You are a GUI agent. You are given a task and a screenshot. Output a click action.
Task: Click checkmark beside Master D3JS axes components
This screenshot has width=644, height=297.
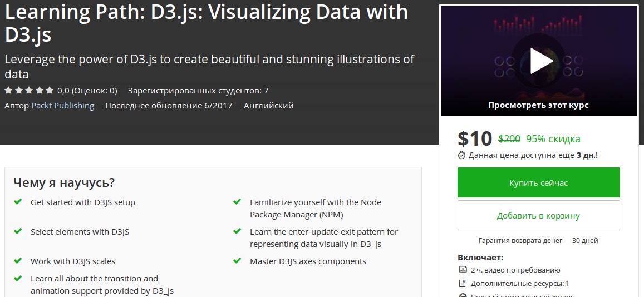click(x=237, y=261)
